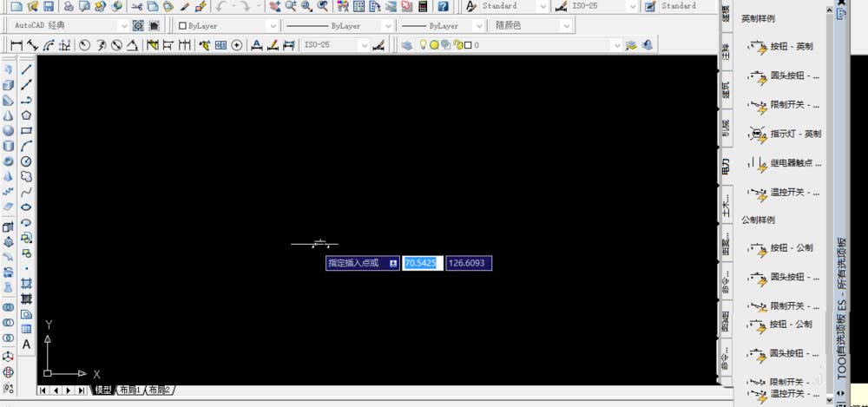Click the ByLayer color swatch box

point(182,25)
